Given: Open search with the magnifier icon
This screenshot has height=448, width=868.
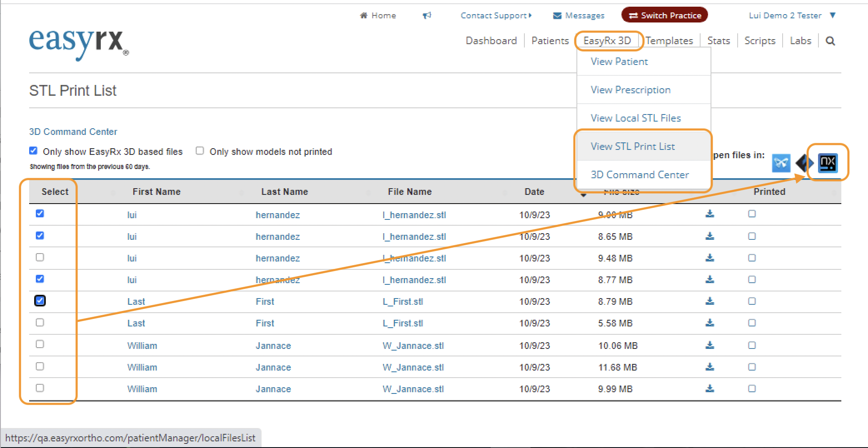Looking at the screenshot, I should click(x=830, y=41).
